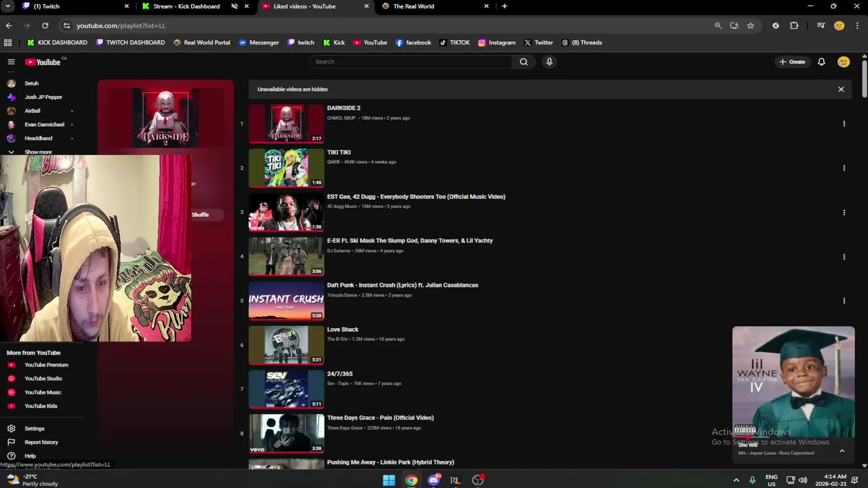Open a new browser tab

click(504, 6)
